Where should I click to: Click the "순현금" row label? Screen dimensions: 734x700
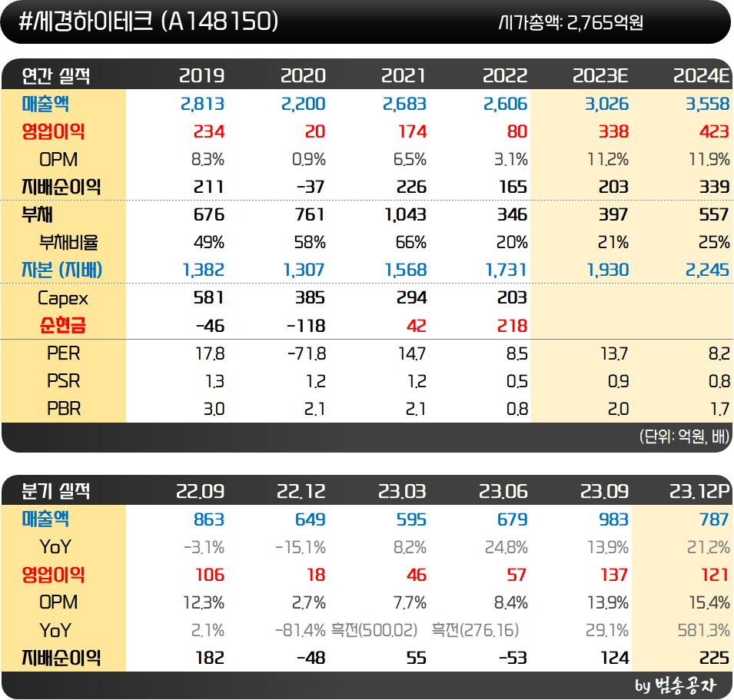point(63,325)
